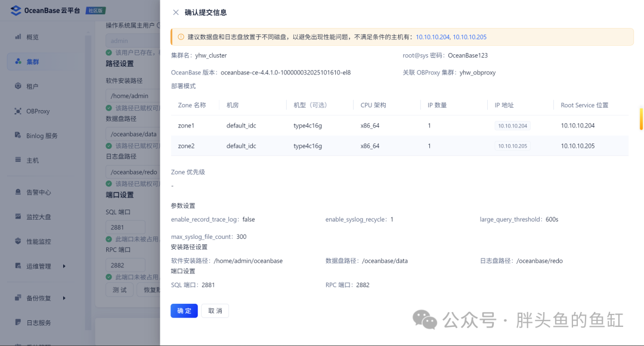
Task: Click the IP tag 10.10.10.204 in zone1 row
Action: tap(512, 126)
